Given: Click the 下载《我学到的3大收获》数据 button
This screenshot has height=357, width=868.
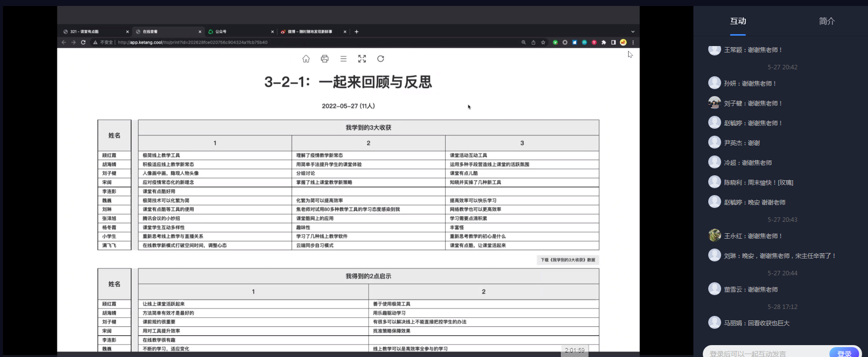Looking at the screenshot, I should coord(568,260).
